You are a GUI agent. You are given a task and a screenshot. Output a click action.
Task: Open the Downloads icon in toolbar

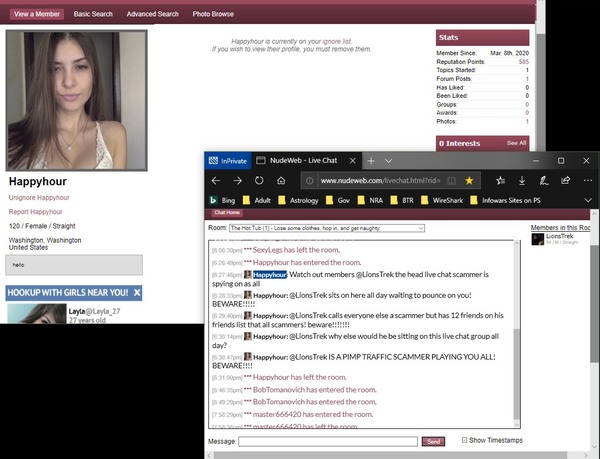tap(523, 181)
